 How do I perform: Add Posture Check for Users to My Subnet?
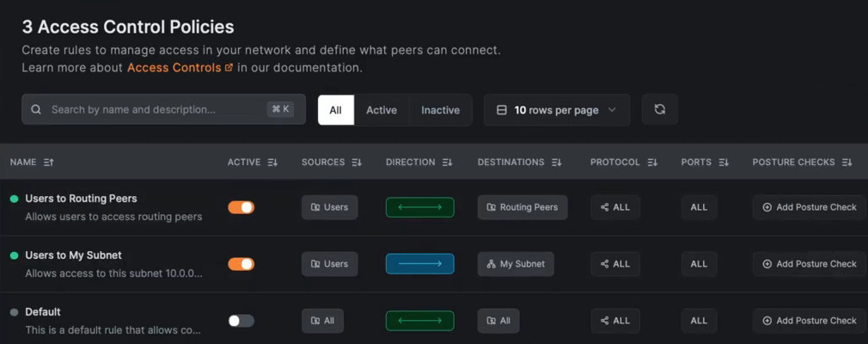810,264
